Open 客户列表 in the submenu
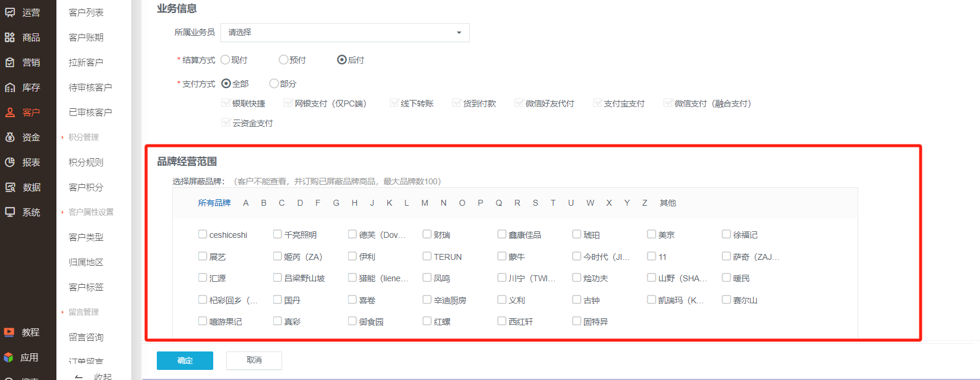The width and height of the screenshot is (980, 380). (x=86, y=12)
